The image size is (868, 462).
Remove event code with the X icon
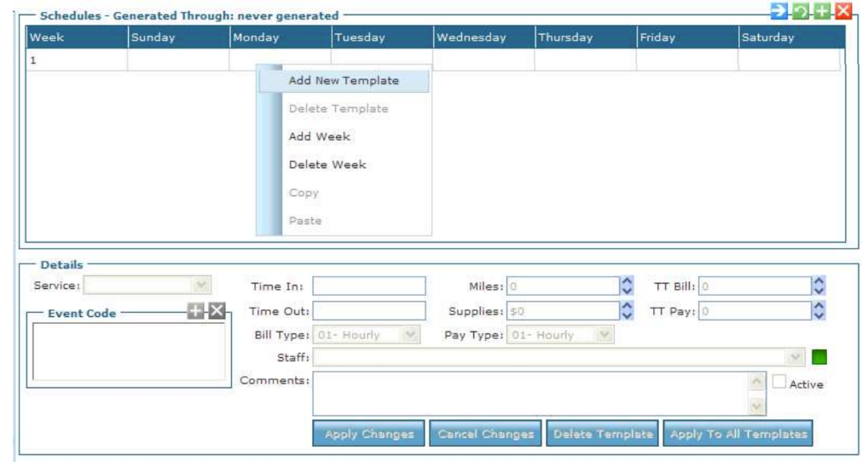[x=217, y=312]
